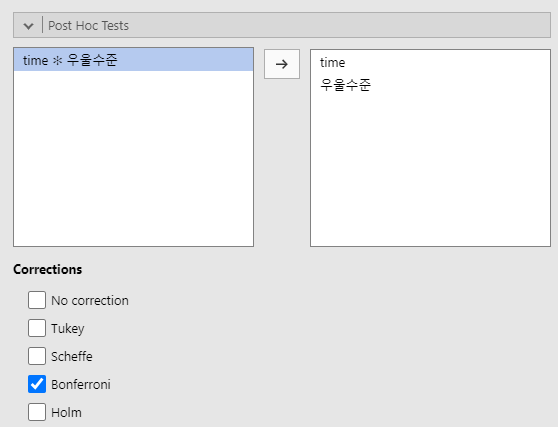558x427 pixels.
Task: Tick the Tukey correction checkbox
Action: coord(37,328)
